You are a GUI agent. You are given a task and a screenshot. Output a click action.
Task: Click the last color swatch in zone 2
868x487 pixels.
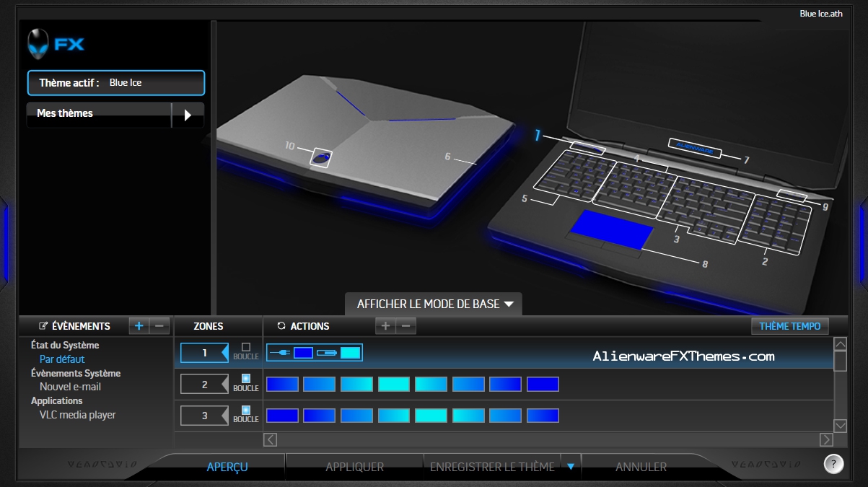pos(543,385)
